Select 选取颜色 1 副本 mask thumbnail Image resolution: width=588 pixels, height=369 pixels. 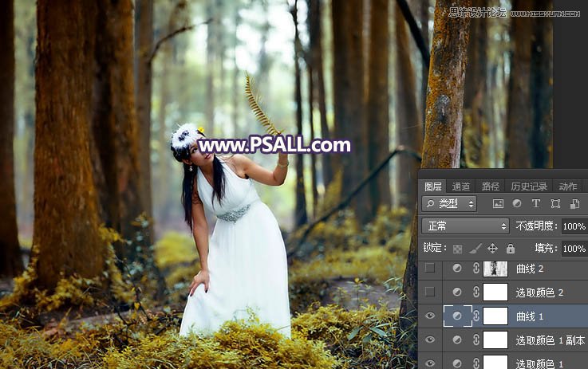495,340
